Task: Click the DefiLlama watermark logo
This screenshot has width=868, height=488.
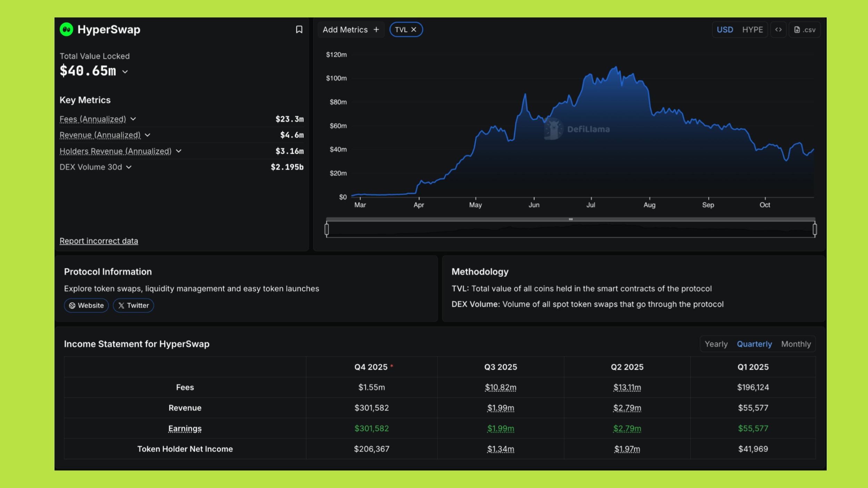Action: point(553,129)
